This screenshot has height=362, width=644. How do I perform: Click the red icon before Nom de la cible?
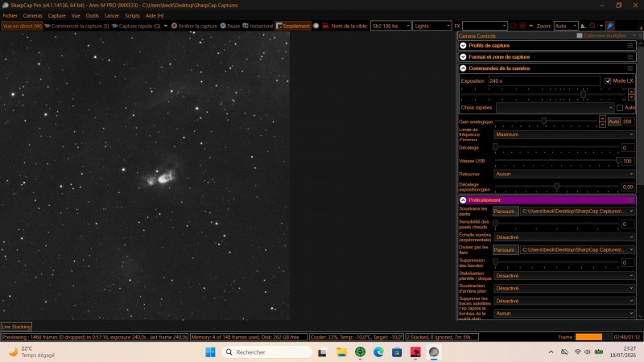tap(325, 26)
